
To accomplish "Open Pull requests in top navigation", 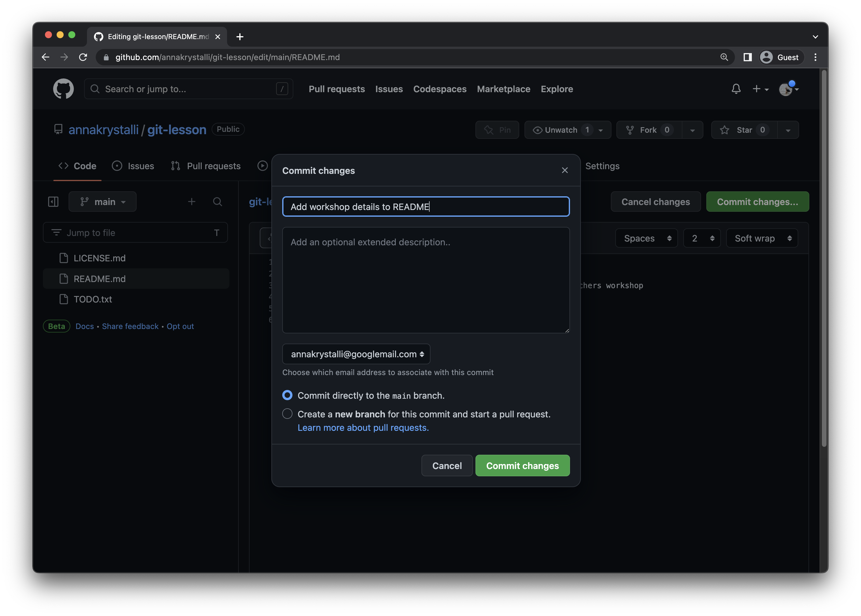I will [337, 89].
